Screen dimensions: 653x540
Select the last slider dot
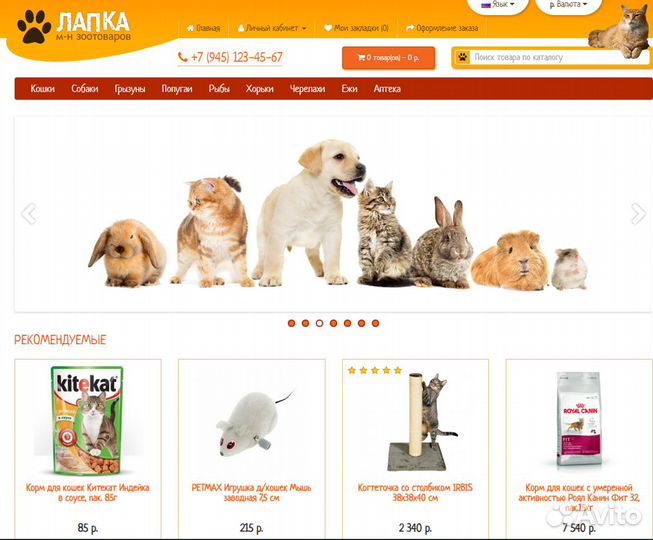pos(375,323)
